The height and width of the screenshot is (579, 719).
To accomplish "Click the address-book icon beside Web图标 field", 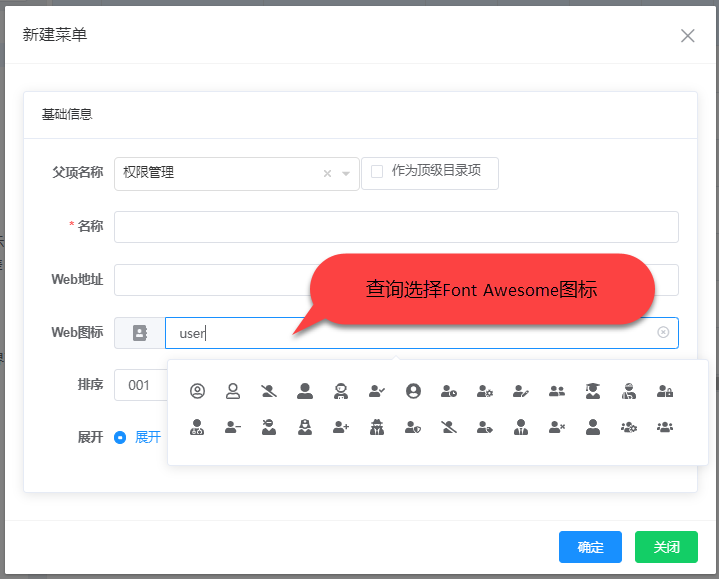I will [140, 333].
